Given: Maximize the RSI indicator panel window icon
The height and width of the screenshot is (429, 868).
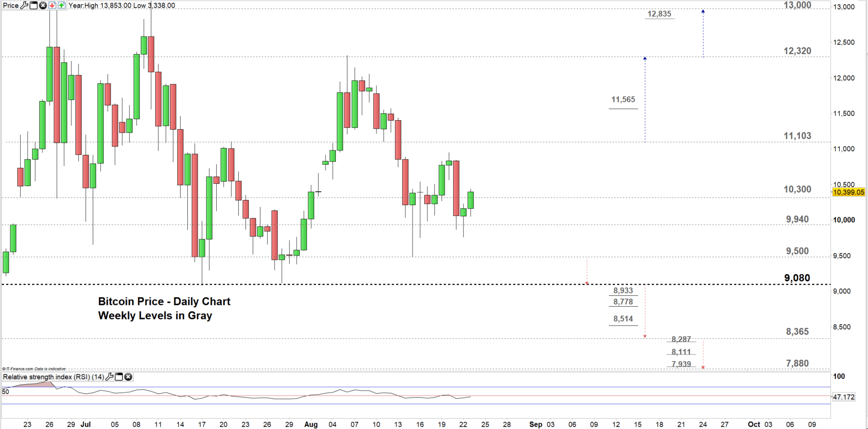Looking at the screenshot, I should pos(119,377).
